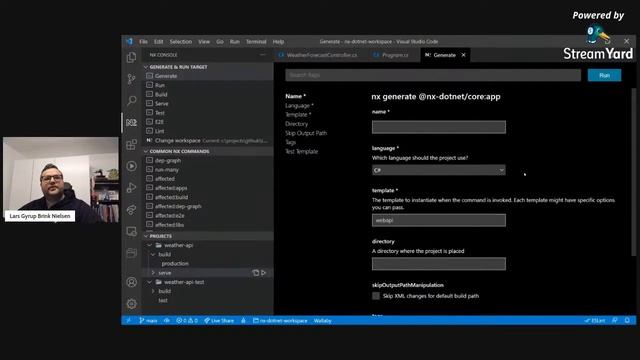Collapse the weather-api-test project
Screen dimensions: 640x360
click(150, 282)
